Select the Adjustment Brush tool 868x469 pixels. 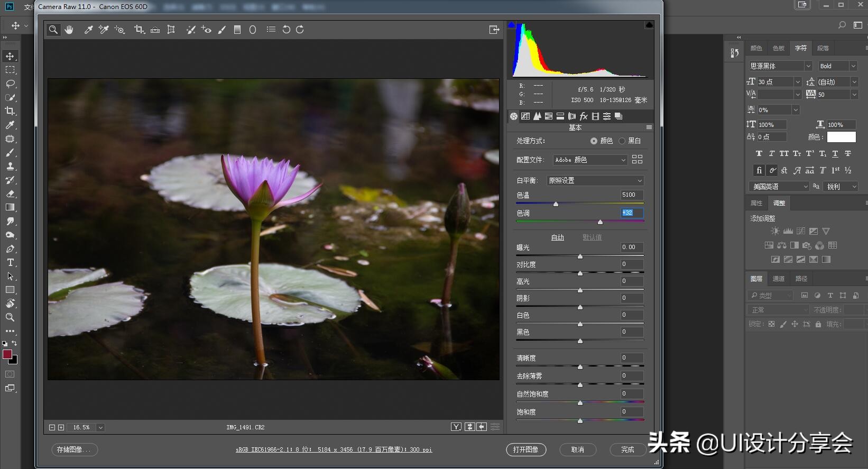(222, 30)
